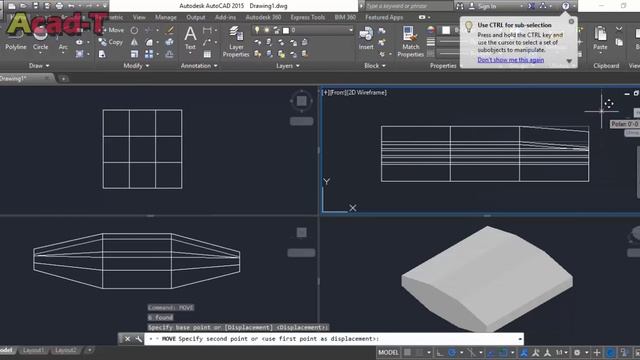
Task: Click the Save icon in quick access toolbar
Action: [x=36, y=6]
